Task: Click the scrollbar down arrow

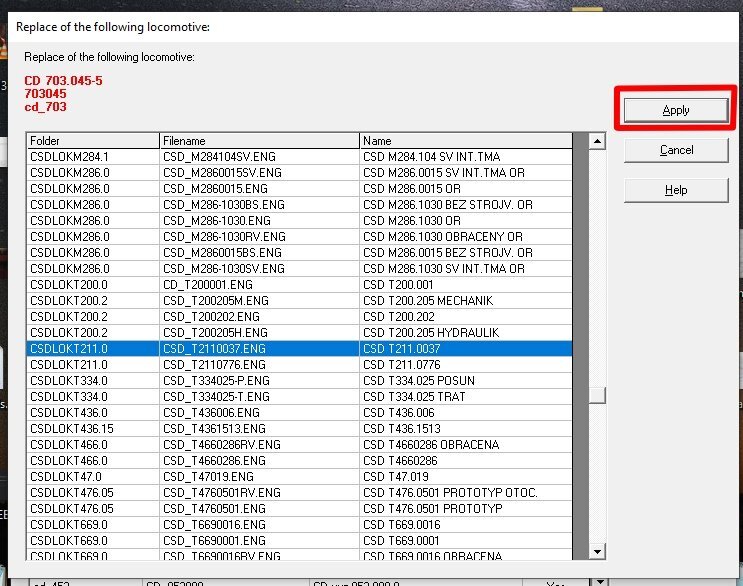Action: (x=597, y=552)
